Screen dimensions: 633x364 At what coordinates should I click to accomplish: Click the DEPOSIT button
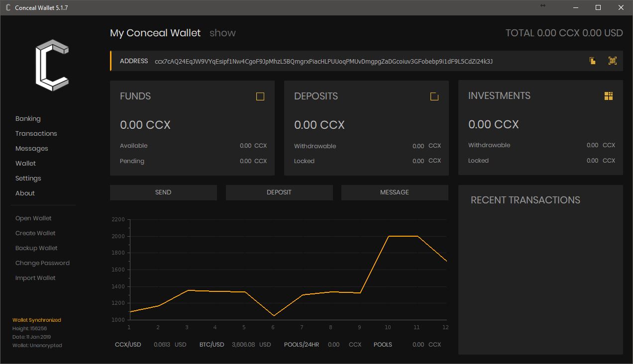click(279, 192)
